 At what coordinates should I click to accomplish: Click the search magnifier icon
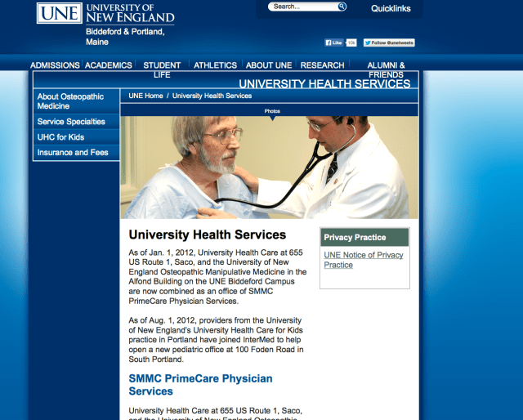tap(342, 7)
